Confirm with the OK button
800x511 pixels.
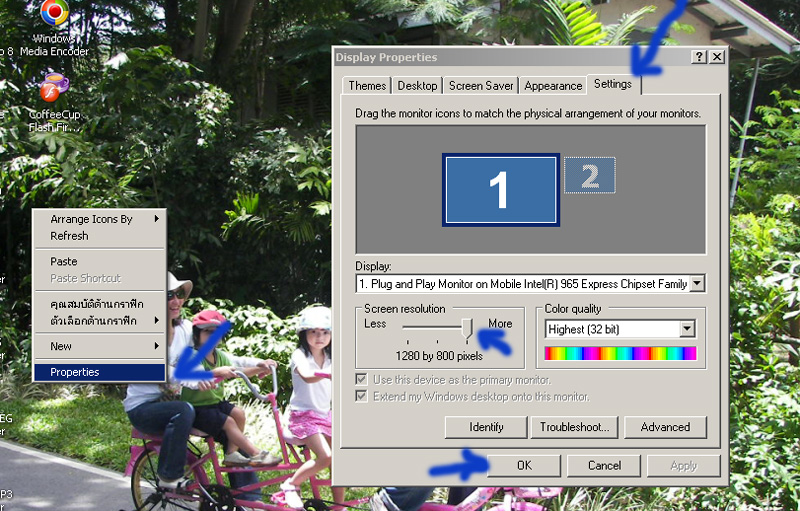click(x=524, y=466)
